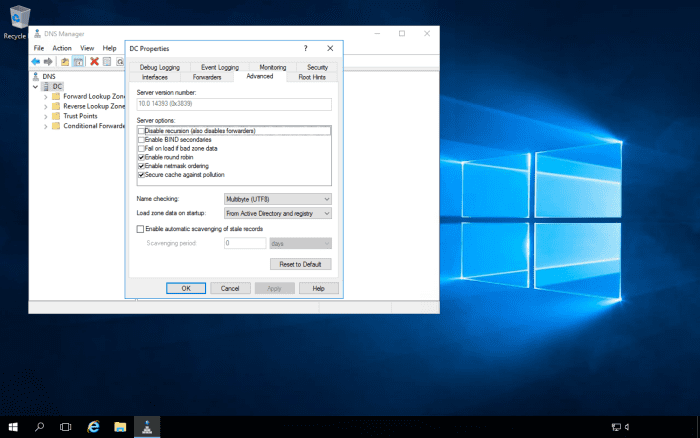This screenshot has width=700, height=438.
Task: Uncheck Enable round robin
Action: click(x=141, y=157)
